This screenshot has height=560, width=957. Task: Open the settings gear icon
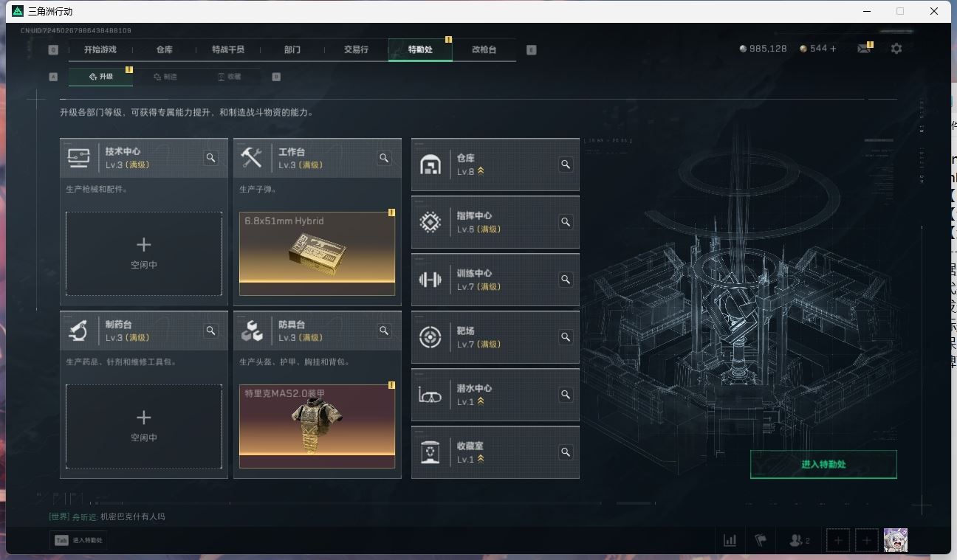pyautogui.click(x=896, y=49)
